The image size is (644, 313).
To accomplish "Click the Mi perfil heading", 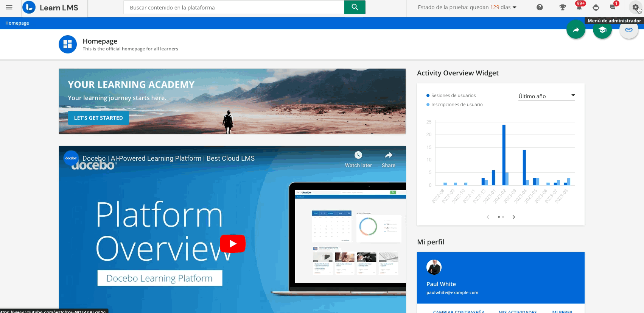I will tap(431, 242).
